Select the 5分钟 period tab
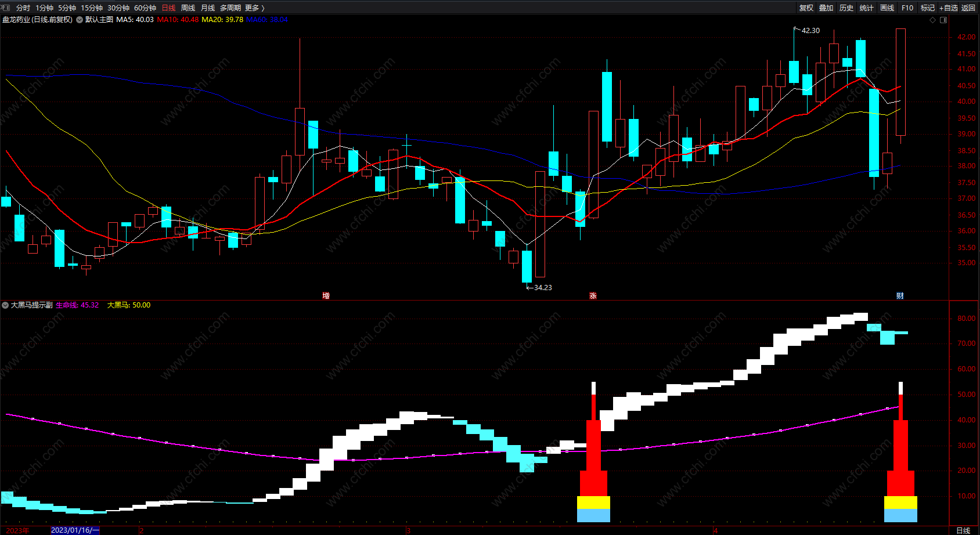This screenshot has height=535, width=980. 67,8
